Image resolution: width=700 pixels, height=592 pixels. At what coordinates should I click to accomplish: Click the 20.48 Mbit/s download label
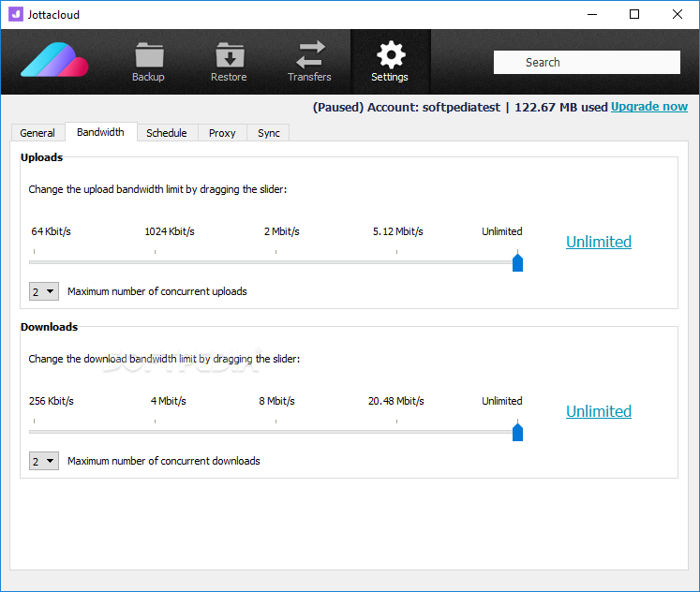coord(396,401)
